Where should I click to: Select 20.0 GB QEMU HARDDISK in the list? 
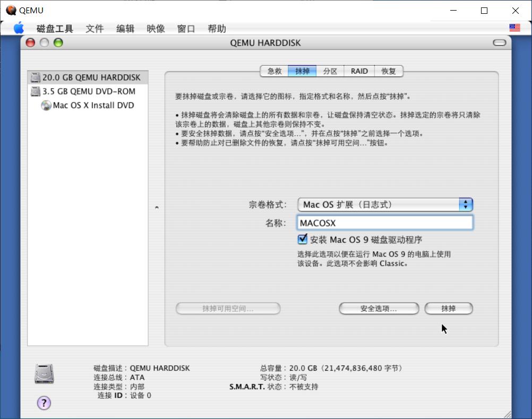point(88,77)
